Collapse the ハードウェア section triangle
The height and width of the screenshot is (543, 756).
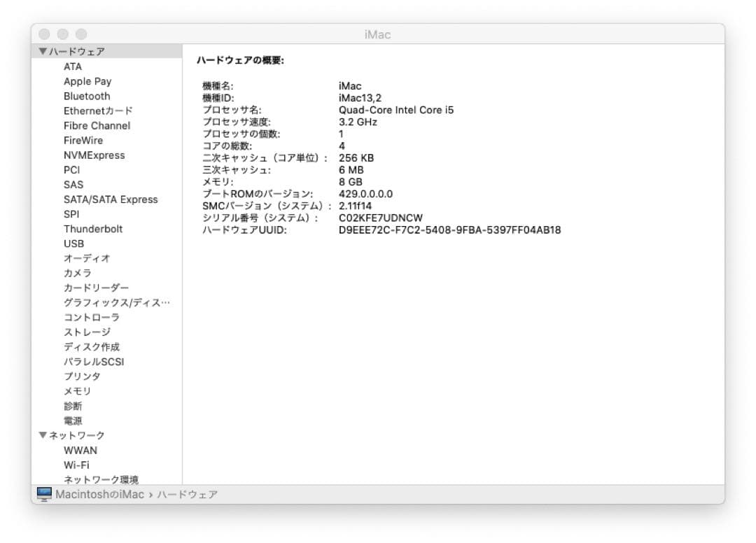point(43,51)
